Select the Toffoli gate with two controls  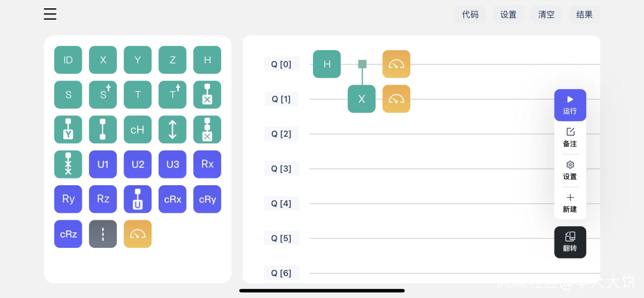pyautogui.click(x=207, y=130)
